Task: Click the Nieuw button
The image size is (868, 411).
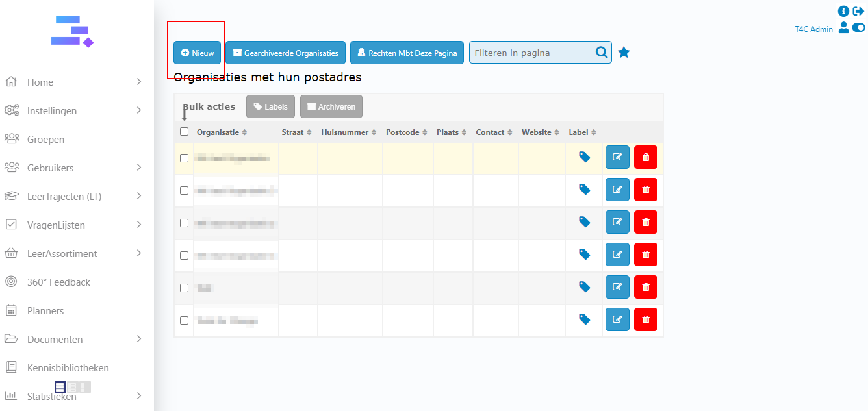Action: pyautogui.click(x=198, y=53)
